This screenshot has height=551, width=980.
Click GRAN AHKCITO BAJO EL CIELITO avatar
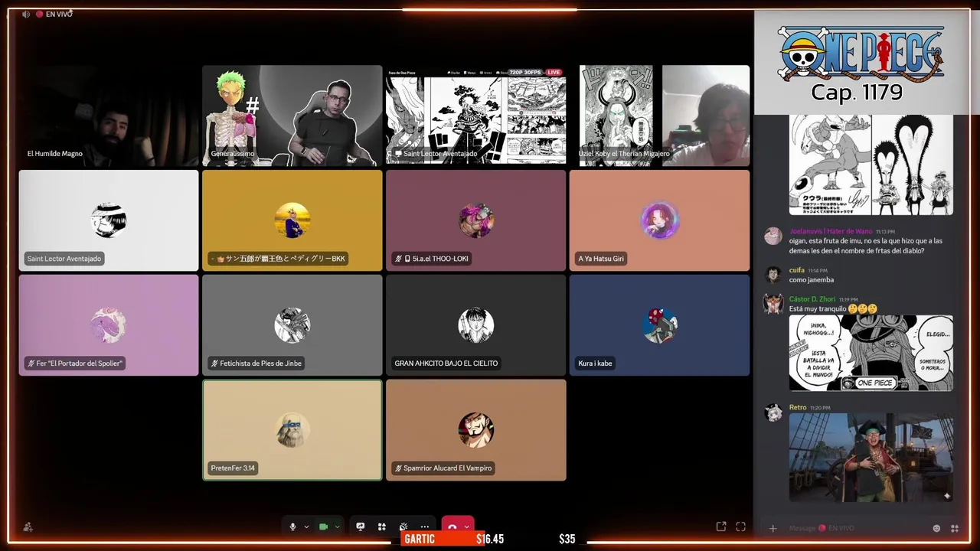[476, 325]
